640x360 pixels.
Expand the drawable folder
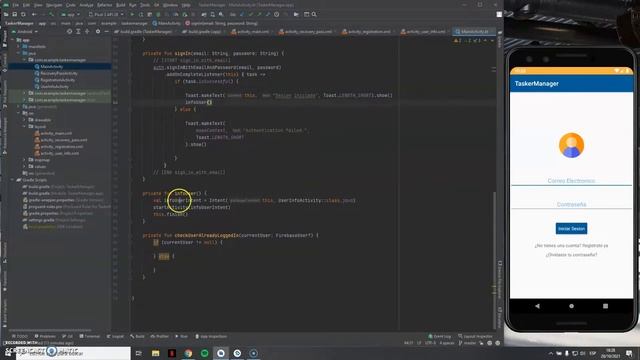tap(24, 120)
